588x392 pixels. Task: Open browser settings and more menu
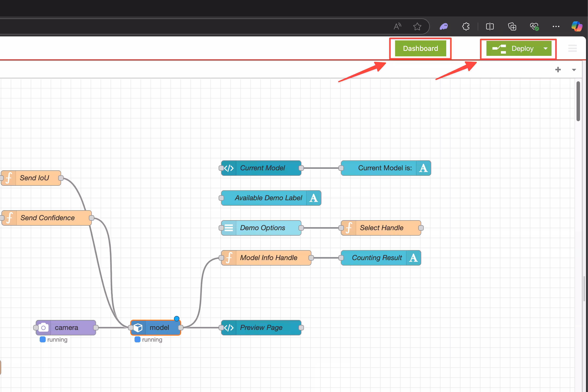tap(556, 26)
